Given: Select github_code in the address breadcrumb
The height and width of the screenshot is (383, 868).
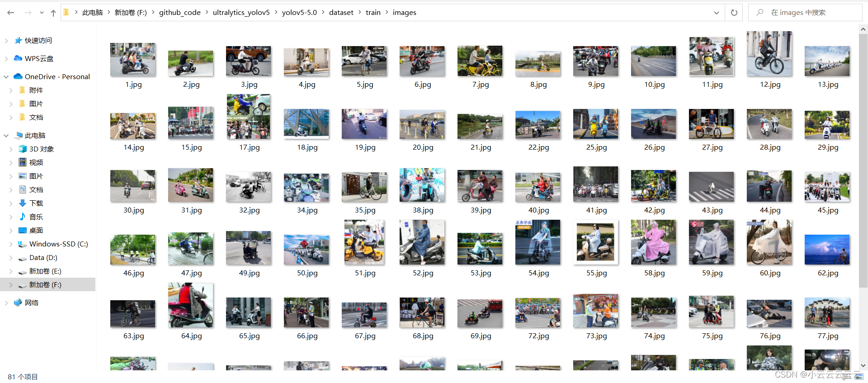Looking at the screenshot, I should 180,13.
